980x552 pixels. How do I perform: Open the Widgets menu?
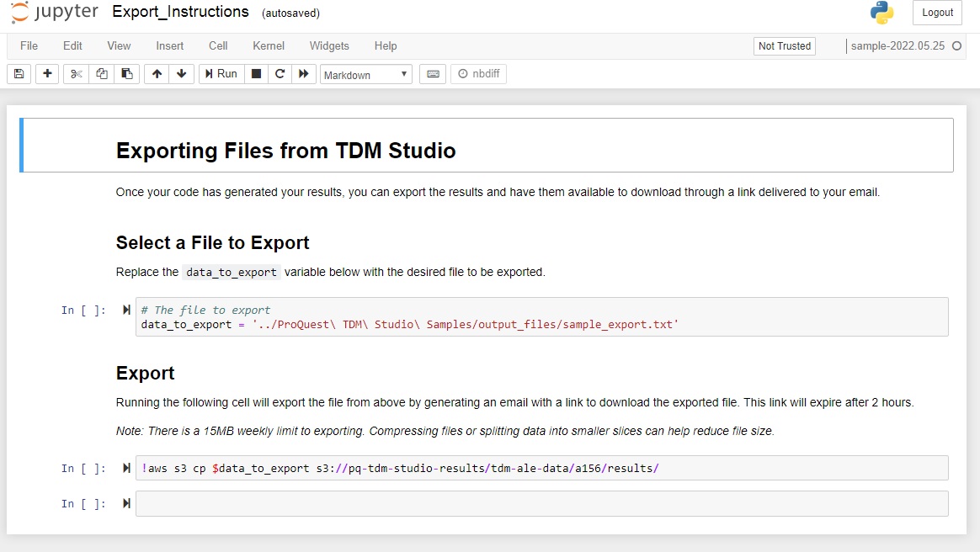[329, 45]
